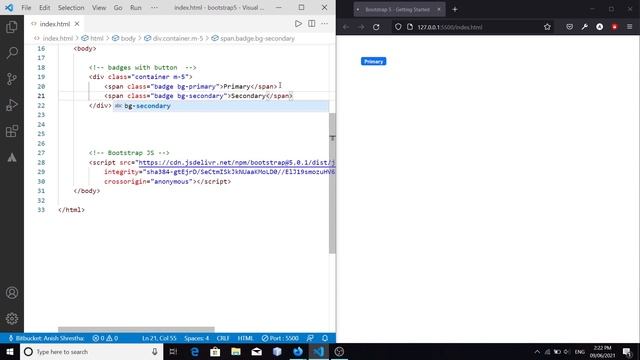Open Source Control view

coord(12,79)
